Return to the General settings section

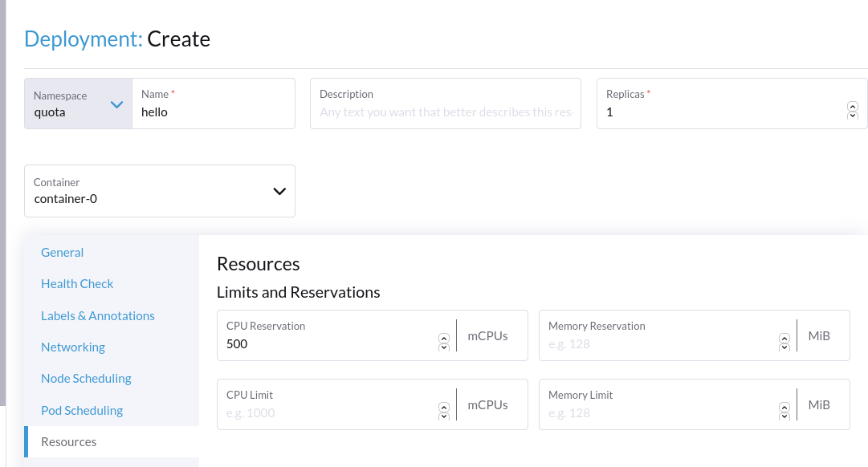tap(62, 252)
